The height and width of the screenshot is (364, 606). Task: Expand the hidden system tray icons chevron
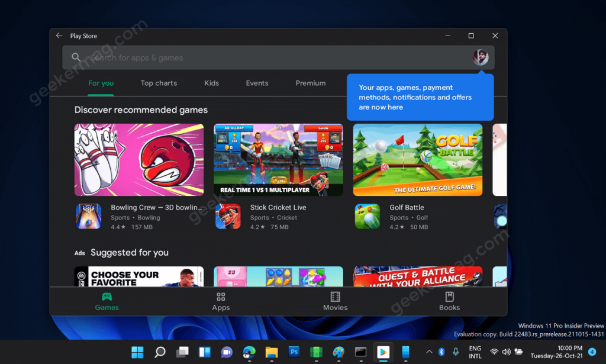[x=429, y=352]
